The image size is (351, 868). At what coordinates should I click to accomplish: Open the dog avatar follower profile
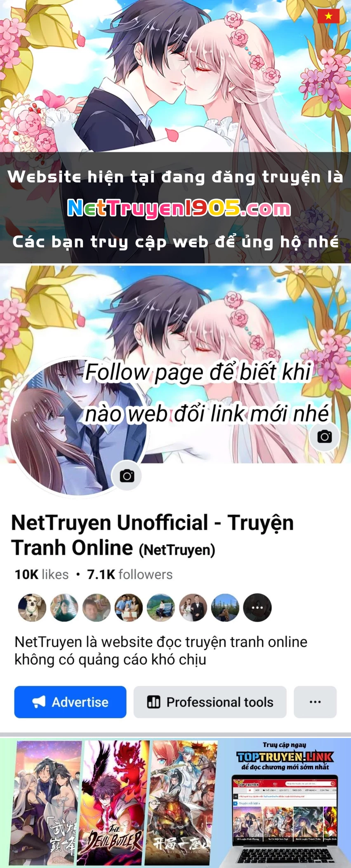(32, 608)
